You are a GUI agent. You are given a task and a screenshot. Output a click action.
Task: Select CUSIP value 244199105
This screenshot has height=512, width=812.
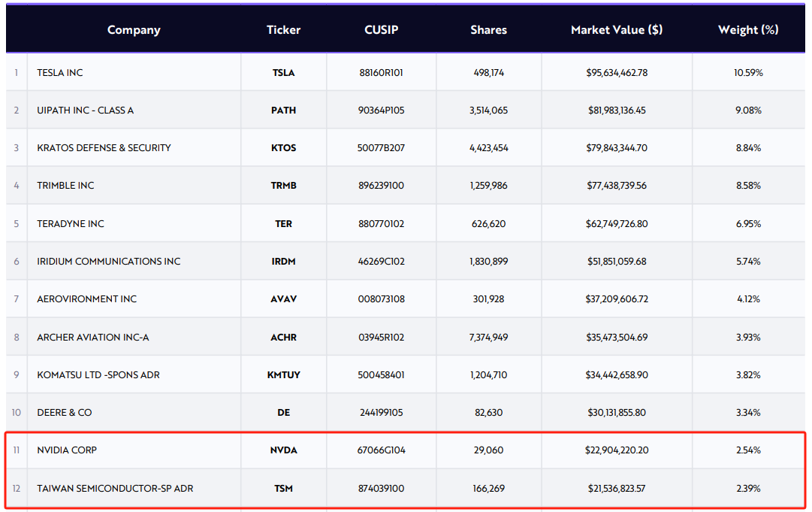pos(381,413)
